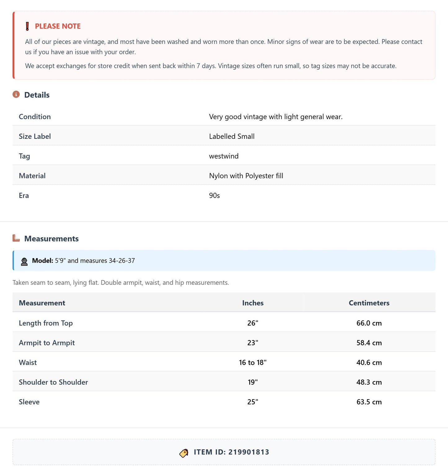Select the Waist 16 to 18" value

(253, 363)
